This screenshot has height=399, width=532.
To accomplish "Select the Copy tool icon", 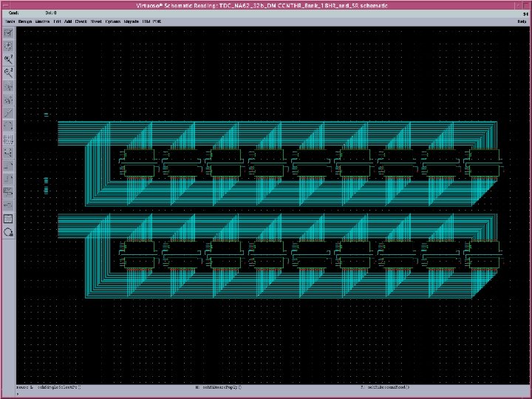I will click(x=8, y=98).
